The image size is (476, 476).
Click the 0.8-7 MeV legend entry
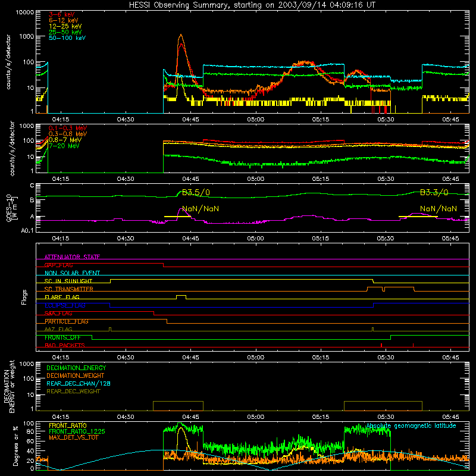coord(65,140)
